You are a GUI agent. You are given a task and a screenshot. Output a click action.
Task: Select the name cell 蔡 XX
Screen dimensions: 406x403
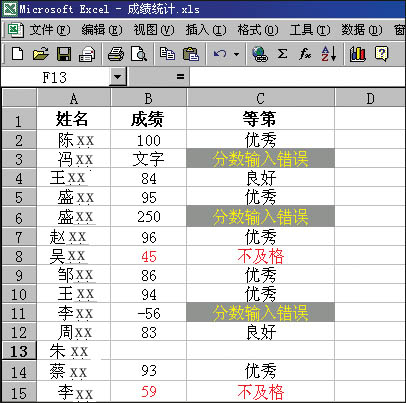point(74,371)
